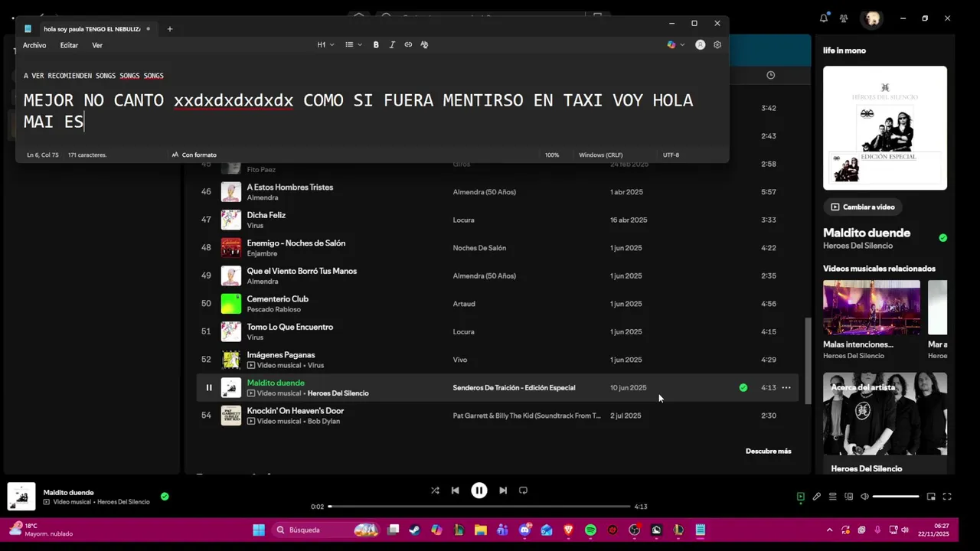
Task: Click Windows (CRLF) line ending indicator
Action: point(601,155)
